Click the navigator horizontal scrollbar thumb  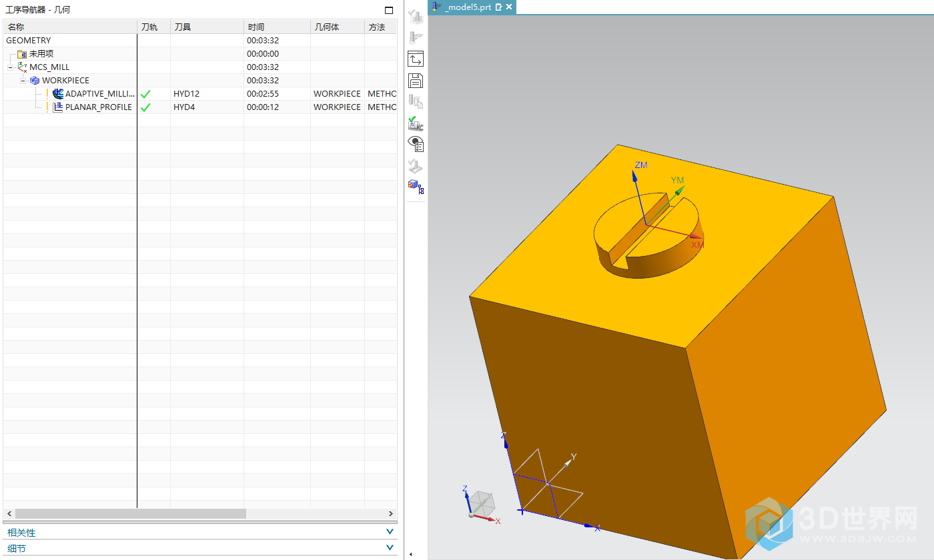click(x=131, y=514)
